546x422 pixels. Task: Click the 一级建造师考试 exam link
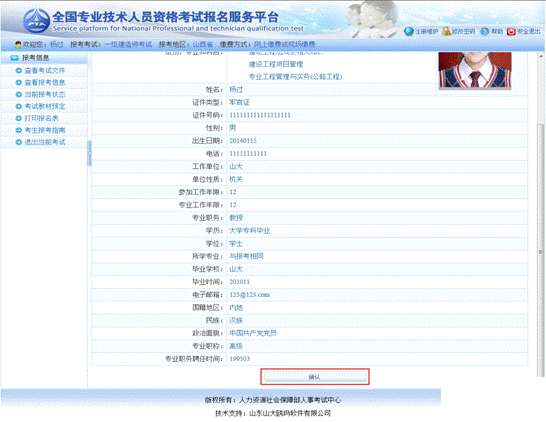pyautogui.click(x=128, y=45)
